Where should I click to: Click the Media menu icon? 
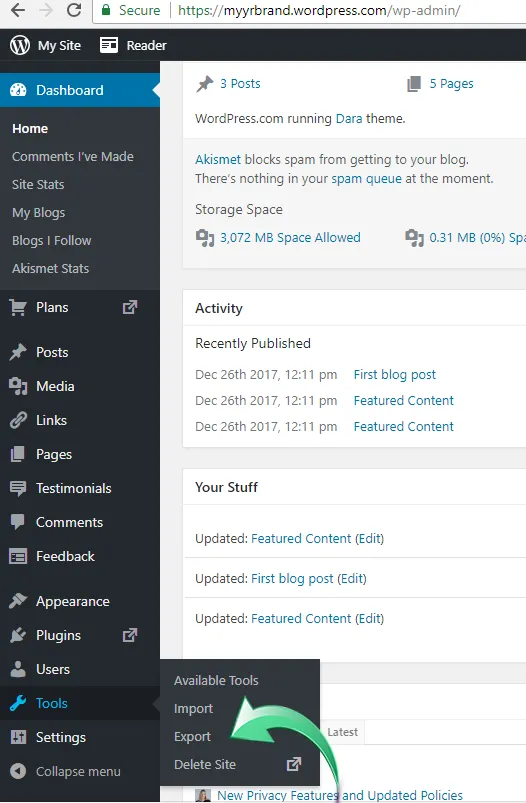point(18,386)
